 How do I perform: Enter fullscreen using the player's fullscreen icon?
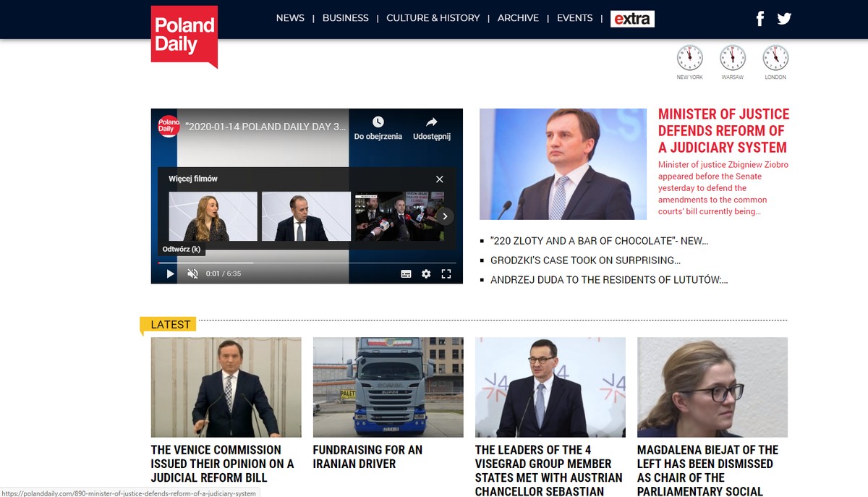pos(446,273)
